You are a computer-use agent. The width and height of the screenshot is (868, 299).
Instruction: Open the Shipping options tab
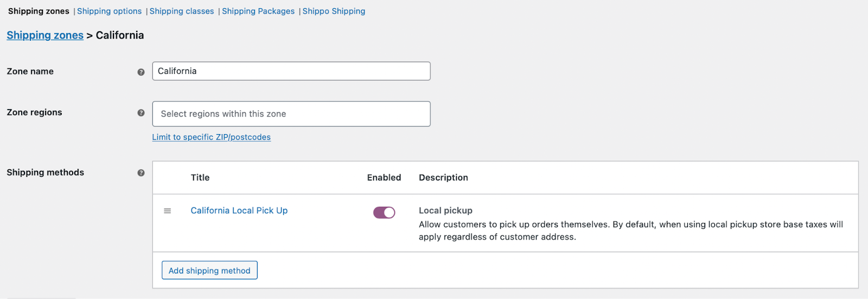[x=109, y=11]
